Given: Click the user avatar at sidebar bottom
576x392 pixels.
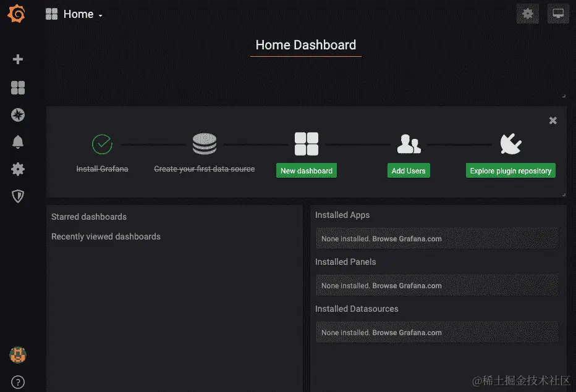Looking at the screenshot, I should point(17,355).
